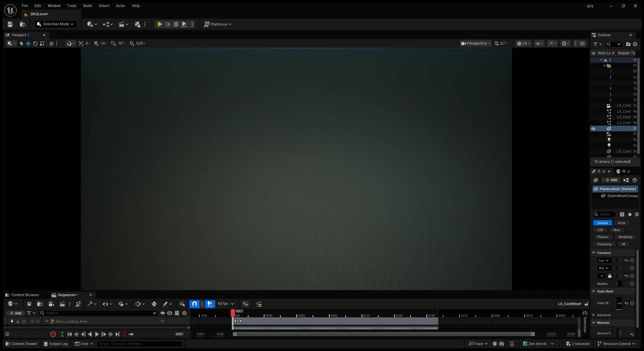
Task: Create a new folder in the Outliner
Action: [628, 44]
